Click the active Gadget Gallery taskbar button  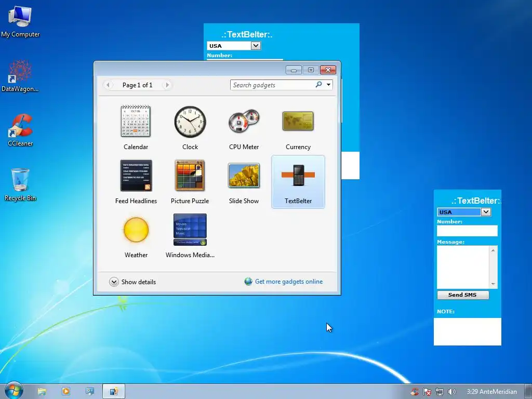point(114,392)
